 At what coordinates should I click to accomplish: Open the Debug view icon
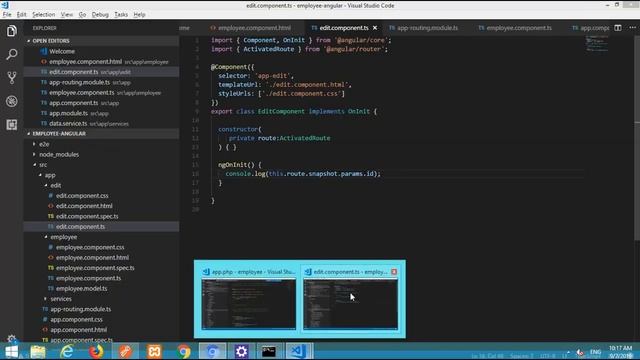point(11,101)
